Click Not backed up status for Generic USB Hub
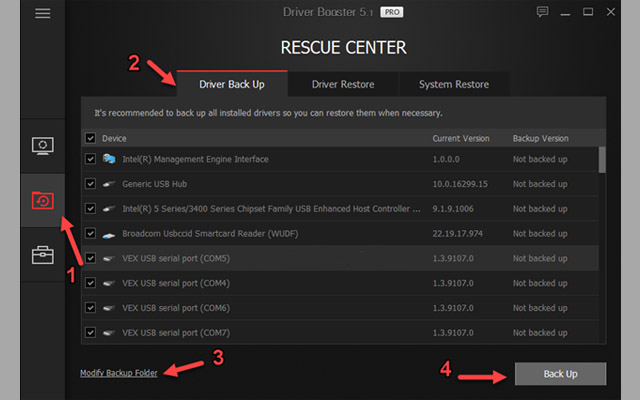 (x=540, y=184)
